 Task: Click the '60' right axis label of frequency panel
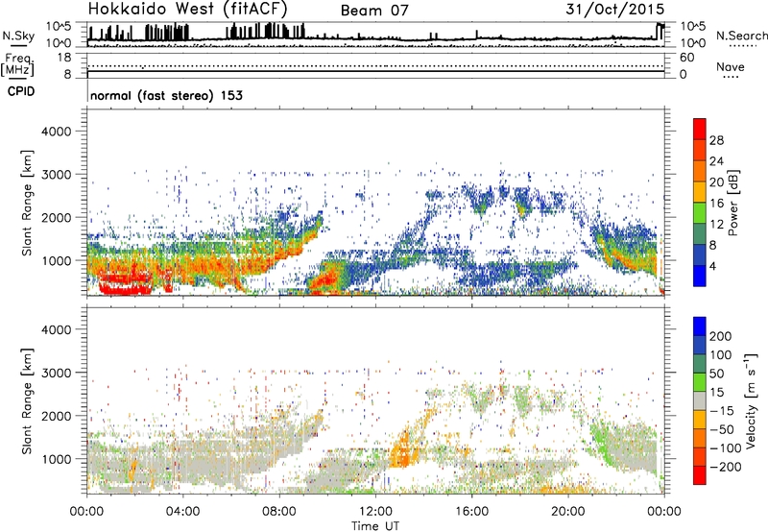tap(686, 58)
